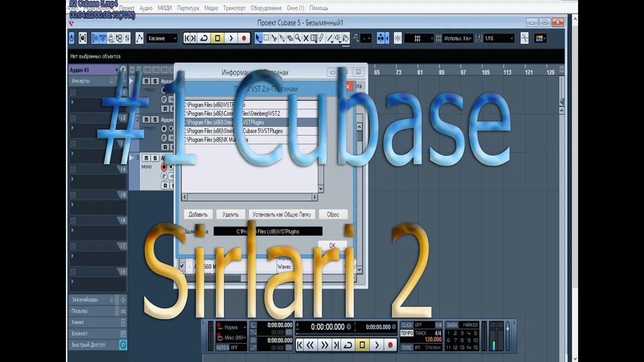Click the Show Inspector toolbar icon
Screen dimensions: 644x362
tap(95, 38)
